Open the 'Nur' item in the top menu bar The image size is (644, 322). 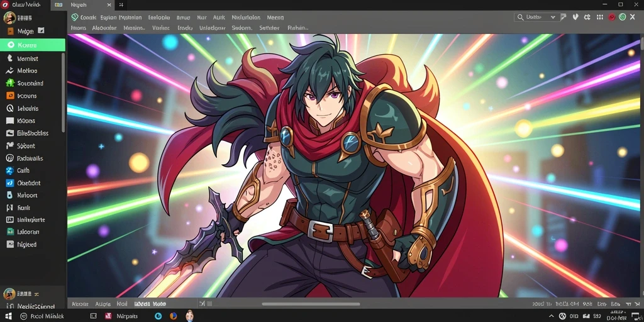point(202,18)
